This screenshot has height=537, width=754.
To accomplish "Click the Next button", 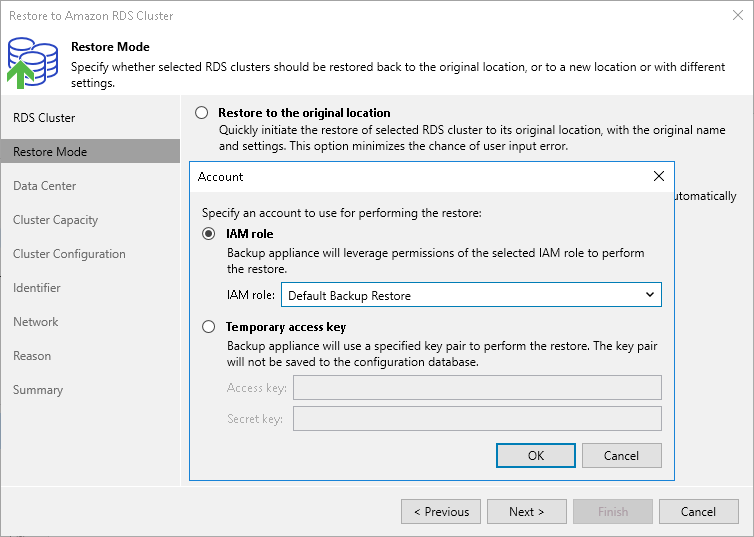I will click(526, 511).
